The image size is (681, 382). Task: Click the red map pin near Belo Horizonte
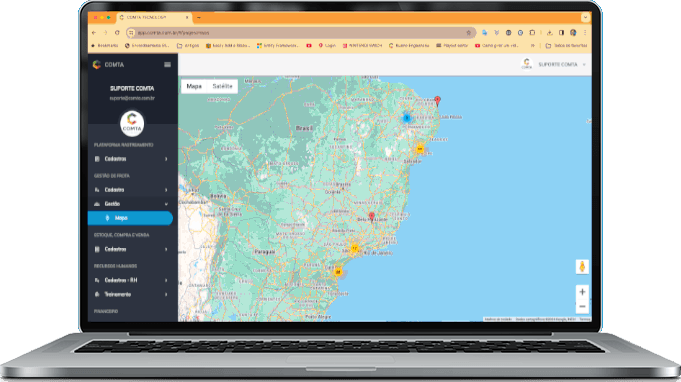point(372,217)
